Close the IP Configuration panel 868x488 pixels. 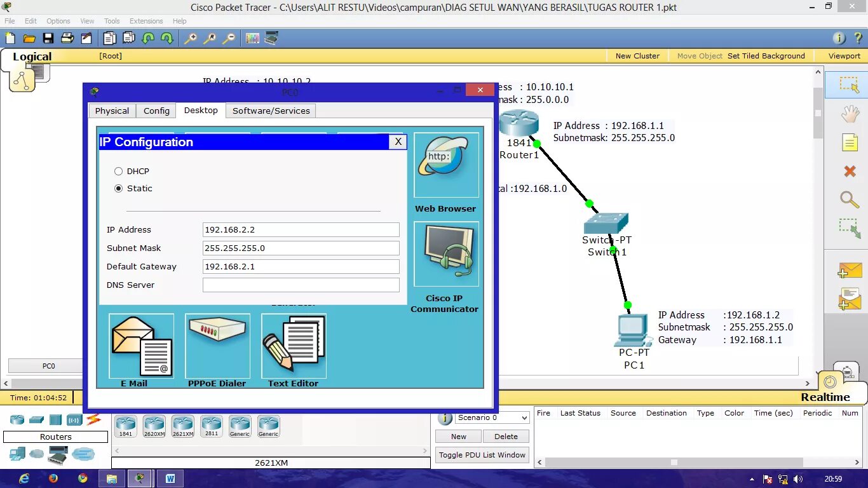point(398,142)
